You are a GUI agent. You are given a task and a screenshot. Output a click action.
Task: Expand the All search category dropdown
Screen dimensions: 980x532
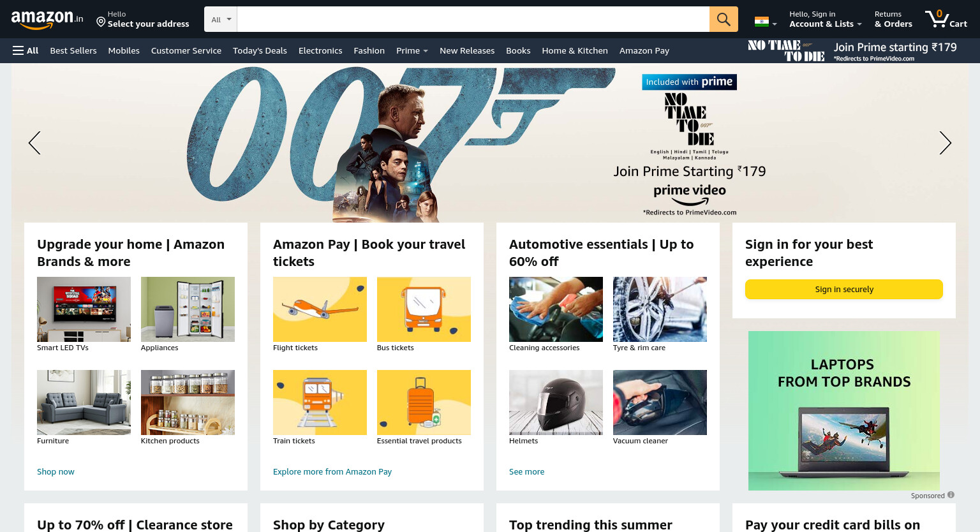221,19
